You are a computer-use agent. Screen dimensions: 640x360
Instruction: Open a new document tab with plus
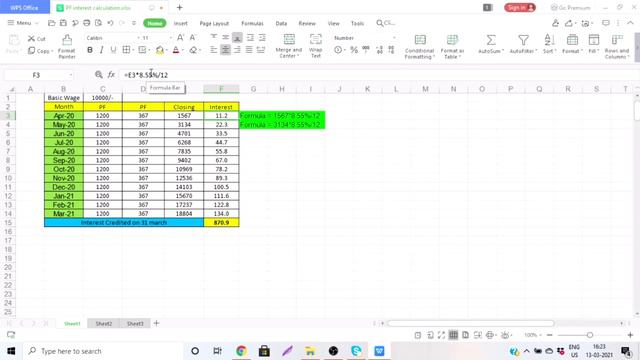[x=180, y=7]
